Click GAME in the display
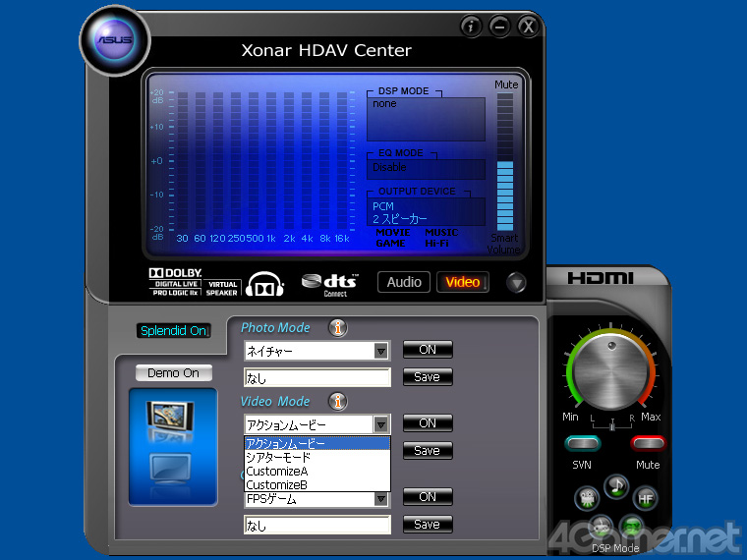 click(390, 244)
